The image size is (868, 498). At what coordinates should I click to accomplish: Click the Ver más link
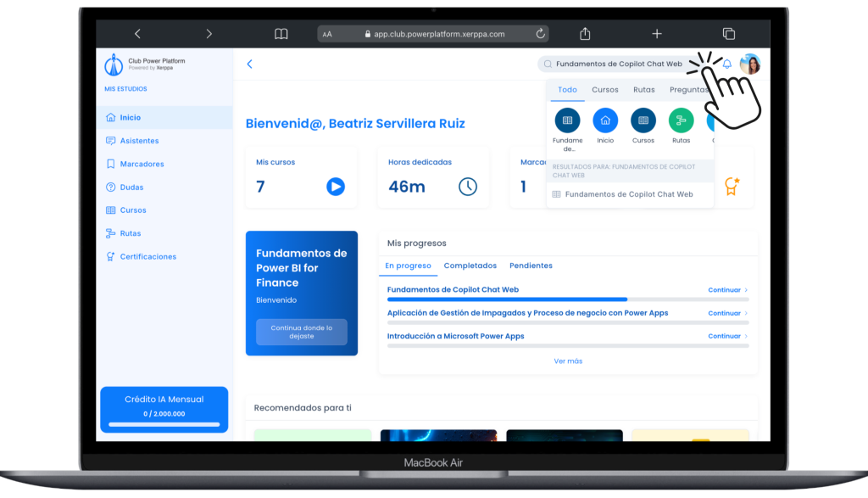(x=568, y=361)
